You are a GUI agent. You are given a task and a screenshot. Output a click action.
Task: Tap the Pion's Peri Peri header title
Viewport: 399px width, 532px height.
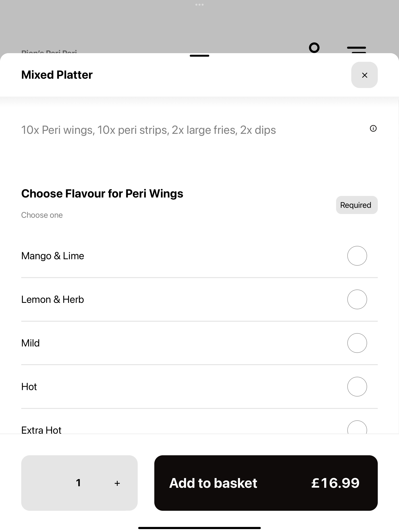[49, 51]
